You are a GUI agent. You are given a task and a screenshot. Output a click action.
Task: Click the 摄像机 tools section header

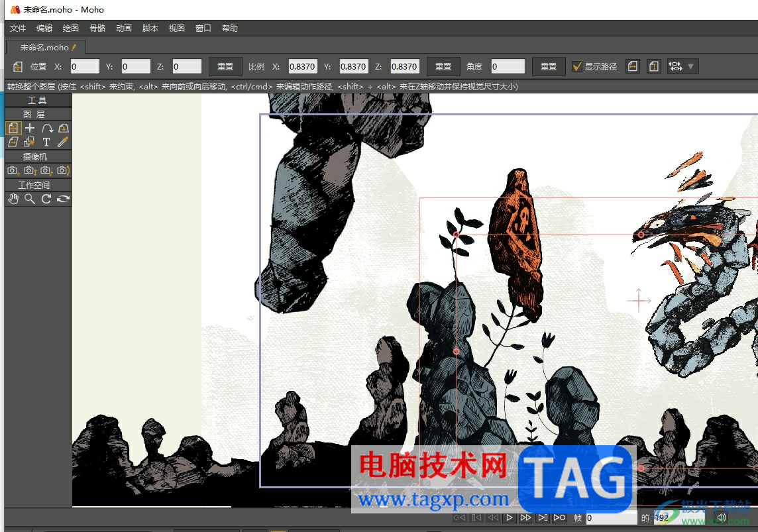point(38,156)
